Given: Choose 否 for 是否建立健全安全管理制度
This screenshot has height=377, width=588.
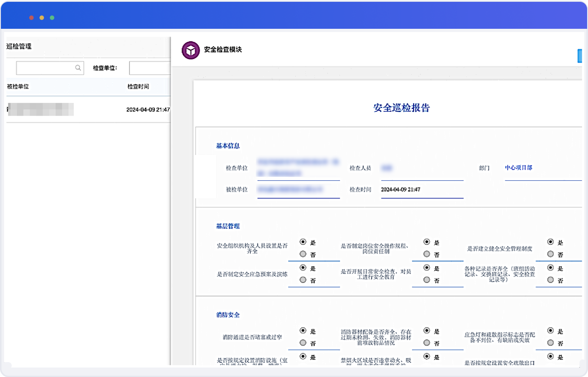Looking at the screenshot, I should (551, 254).
